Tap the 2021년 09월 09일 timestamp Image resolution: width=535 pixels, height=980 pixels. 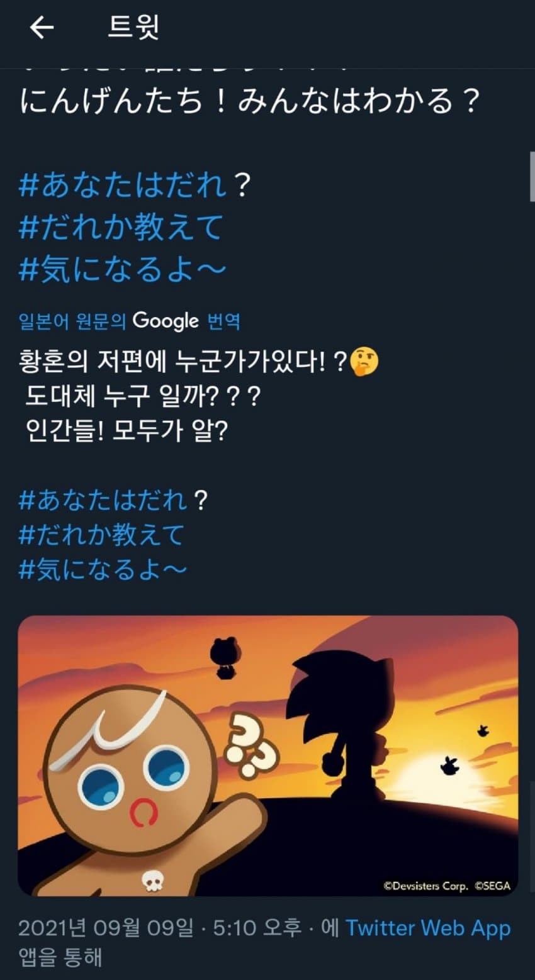coord(106,928)
